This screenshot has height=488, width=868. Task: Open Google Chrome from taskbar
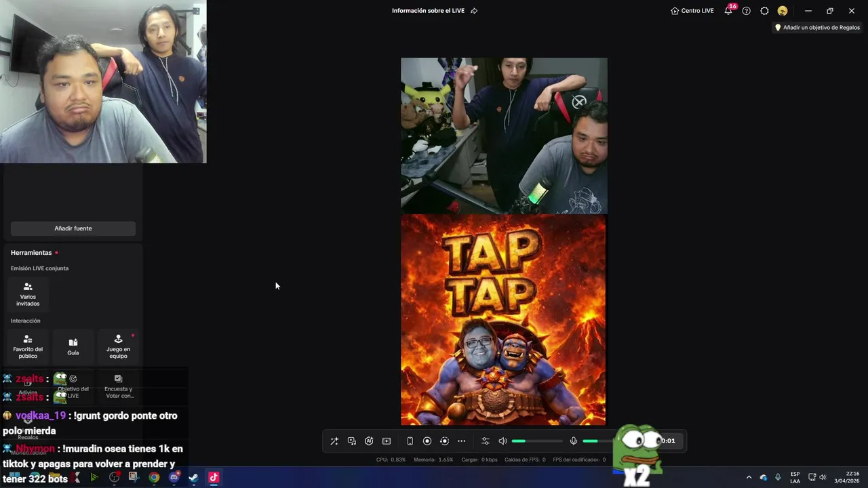154,477
